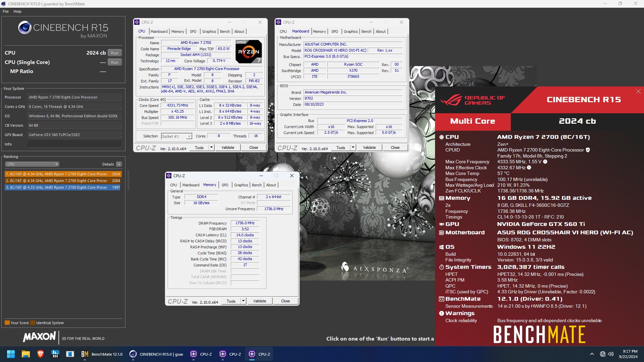Viewport: 644px width, 362px height.
Task: Activate second CPU-Z taskbar item
Action: click(230, 354)
